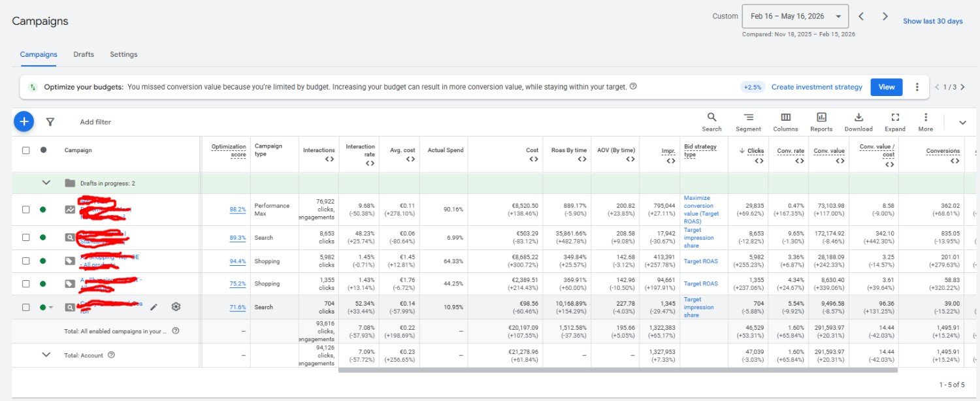The height and width of the screenshot is (401, 980).
Task: Expand the table to full screen
Action: 895,121
